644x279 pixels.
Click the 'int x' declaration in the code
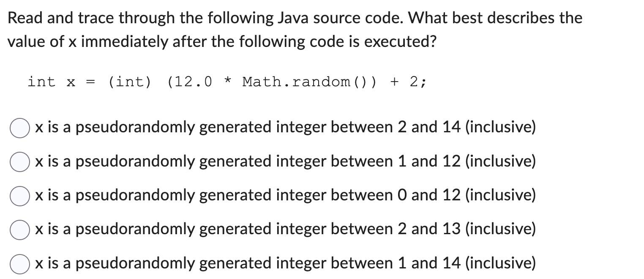tap(51, 82)
